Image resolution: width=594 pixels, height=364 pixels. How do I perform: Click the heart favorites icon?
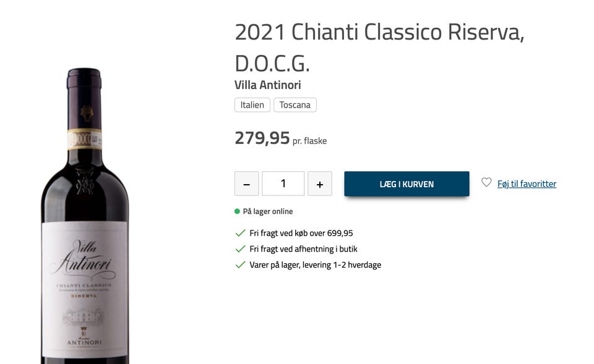point(486,183)
